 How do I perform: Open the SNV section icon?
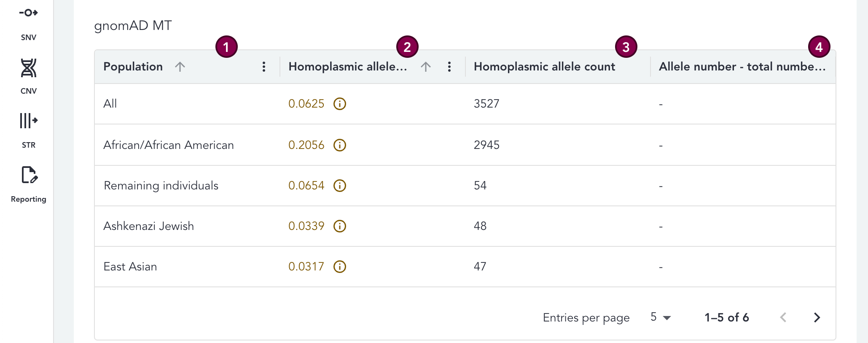click(28, 13)
